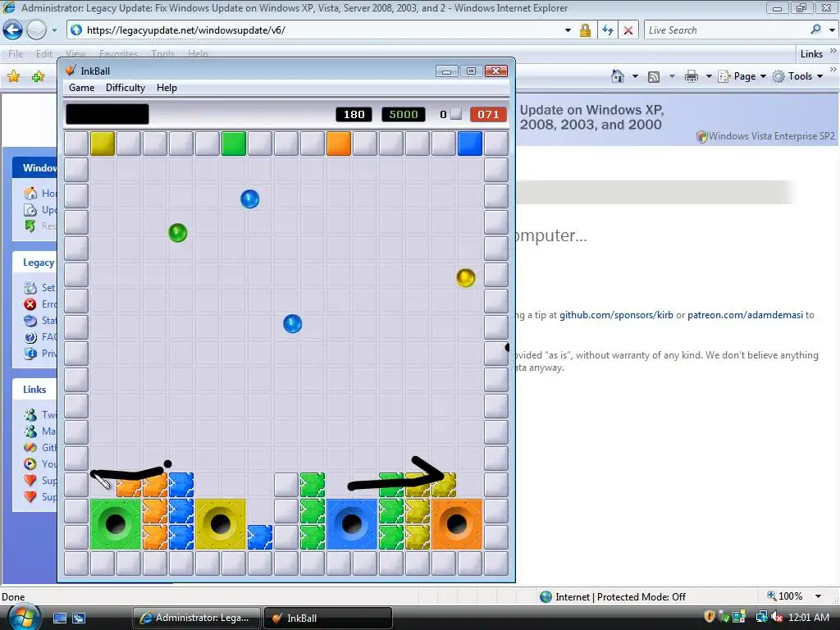Click the Print toolbar icon

(x=692, y=76)
